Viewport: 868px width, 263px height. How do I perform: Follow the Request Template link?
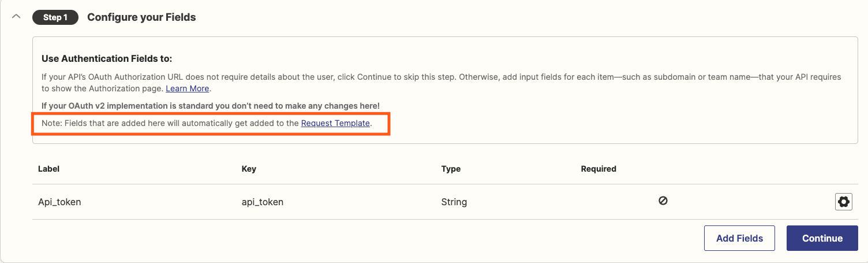click(x=335, y=123)
